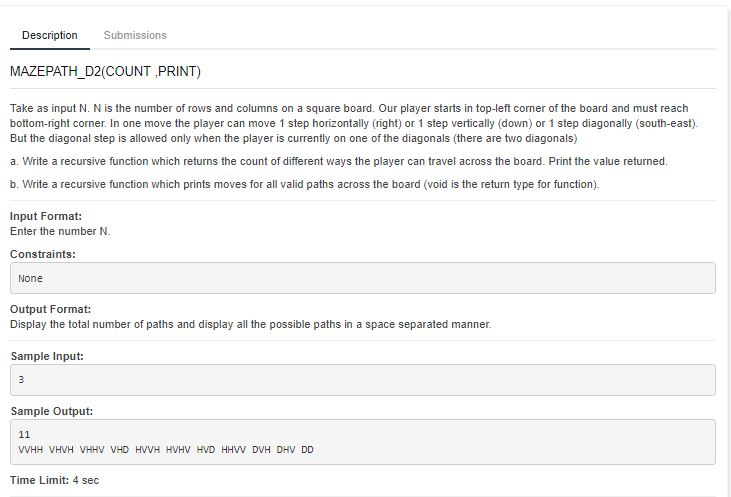
Task: Click the 'Enter the number N.' text
Action: point(60,231)
